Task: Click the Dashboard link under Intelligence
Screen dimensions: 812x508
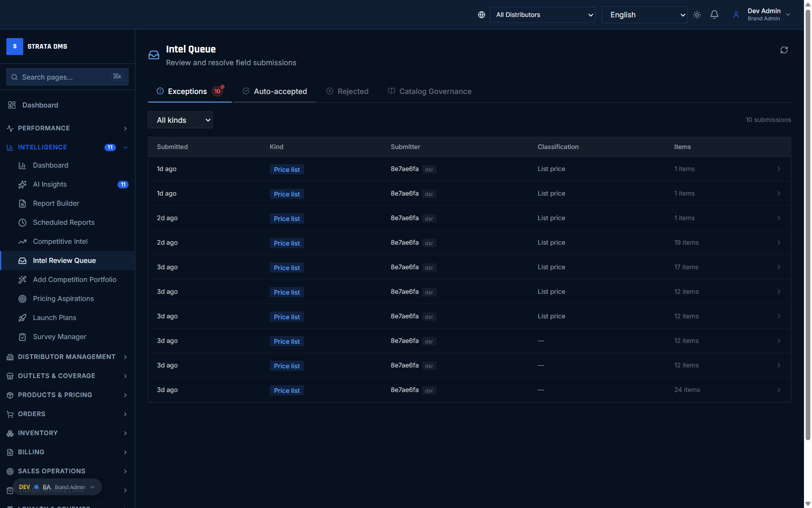Action: (x=50, y=165)
